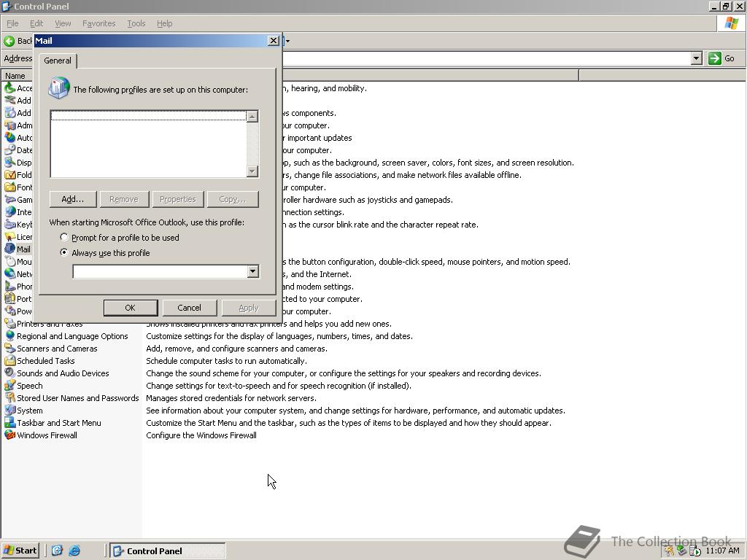Click the Game Controllers icon
This screenshot has height=560, width=747.
tap(9, 200)
